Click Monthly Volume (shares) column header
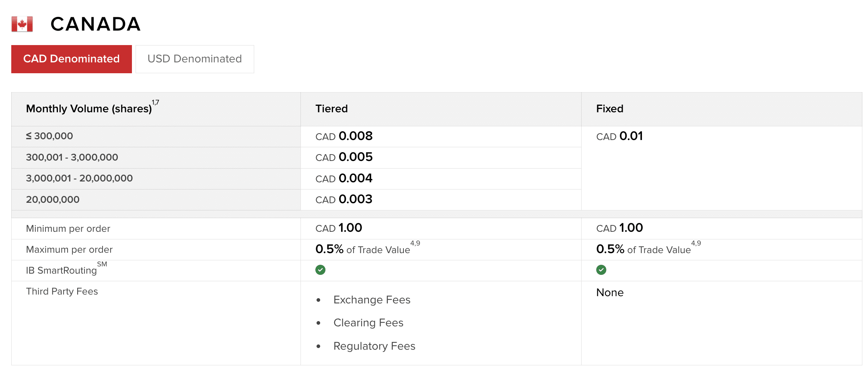Viewport: 868px width, 371px height. pyautogui.click(x=89, y=109)
